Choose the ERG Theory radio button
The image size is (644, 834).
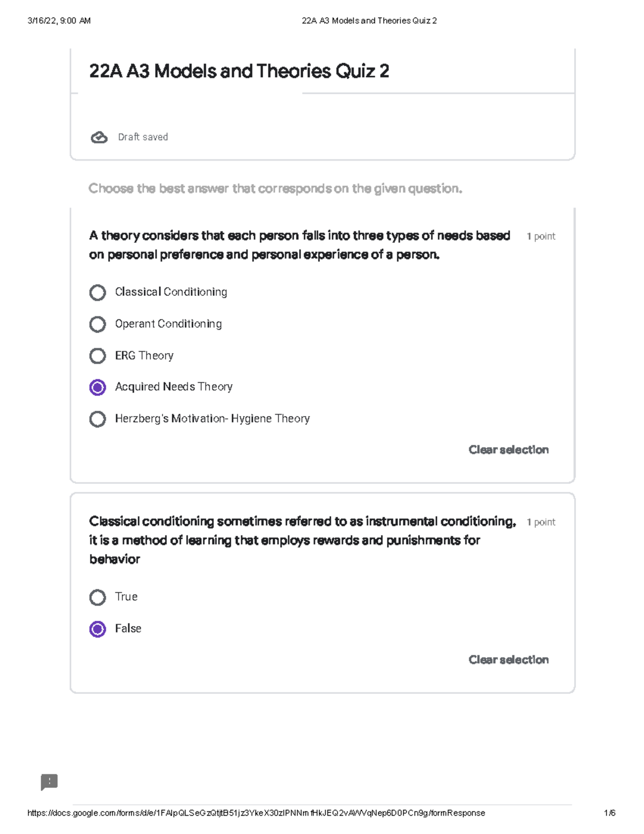(97, 356)
